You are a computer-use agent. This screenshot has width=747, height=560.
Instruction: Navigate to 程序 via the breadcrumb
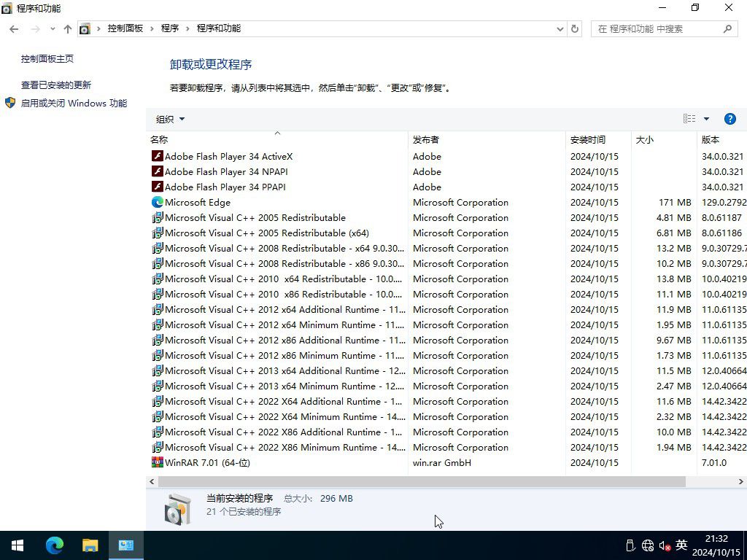(170, 28)
